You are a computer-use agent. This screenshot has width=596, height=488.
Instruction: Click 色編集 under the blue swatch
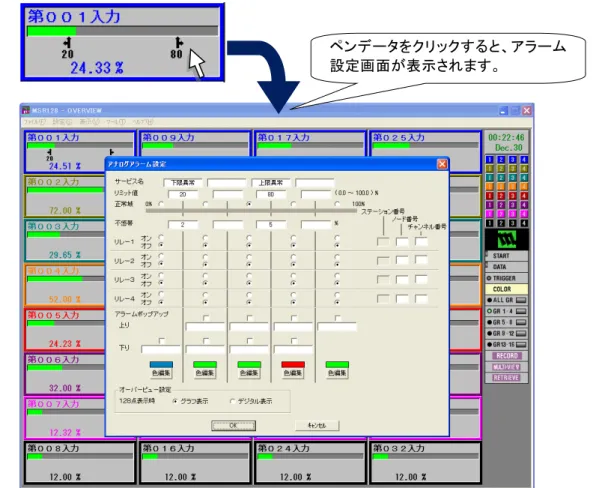tap(161, 373)
